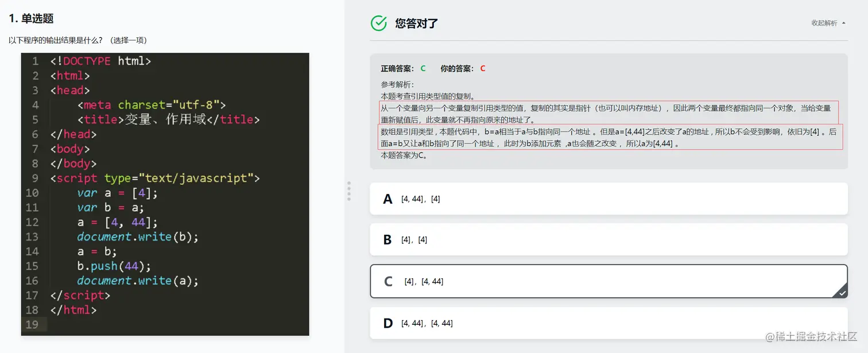Click the 你的答案 C label
Screen dimensions: 868x353
tap(463, 68)
